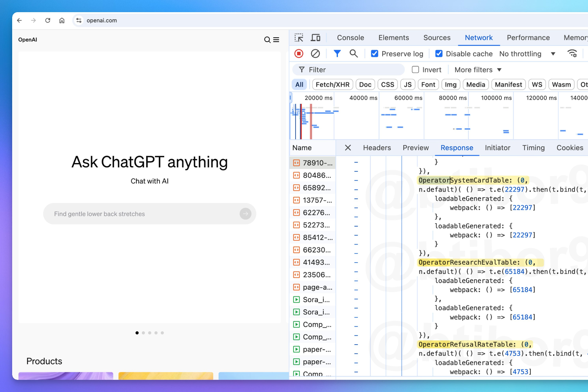Viewport: 588px width, 392px height.
Task: Select the last carousel dot
Action: pos(162,333)
